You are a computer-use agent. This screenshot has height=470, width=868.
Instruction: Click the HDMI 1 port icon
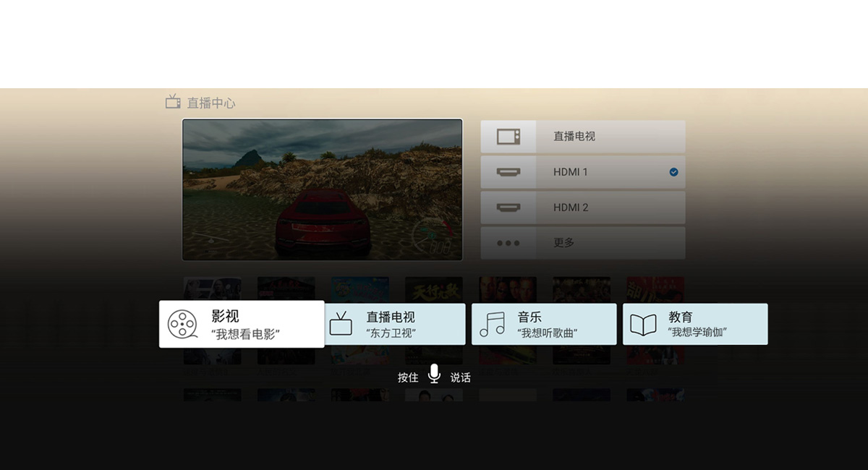coord(508,172)
